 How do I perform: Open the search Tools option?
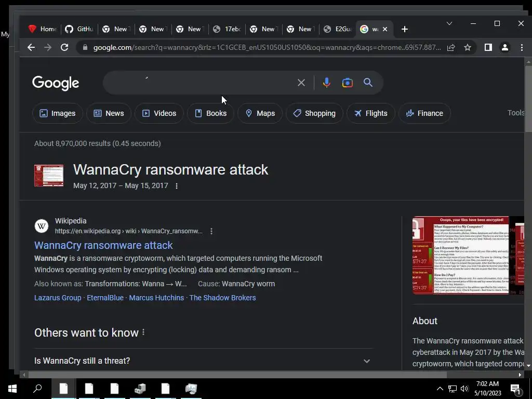(x=516, y=113)
